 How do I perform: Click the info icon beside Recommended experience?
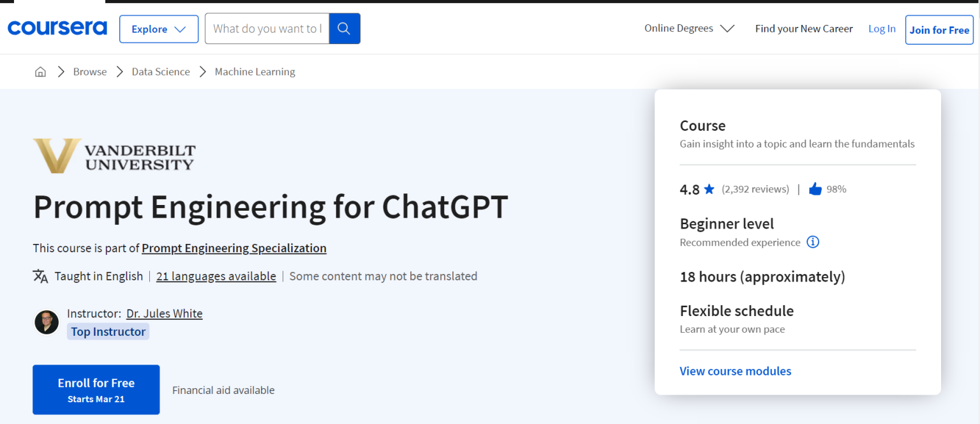coord(813,242)
